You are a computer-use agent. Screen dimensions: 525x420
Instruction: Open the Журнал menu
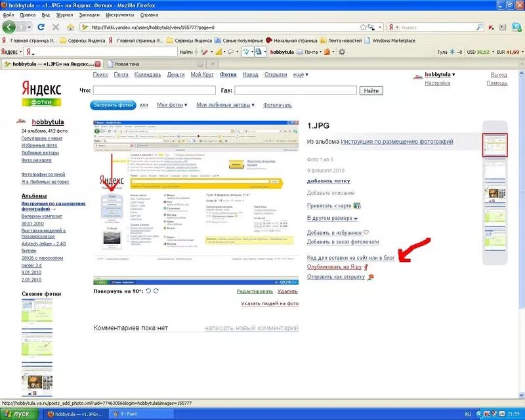[64, 14]
